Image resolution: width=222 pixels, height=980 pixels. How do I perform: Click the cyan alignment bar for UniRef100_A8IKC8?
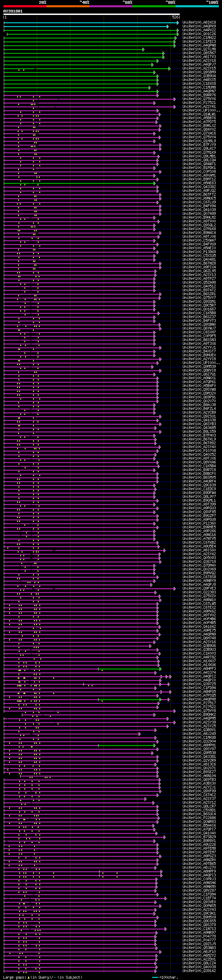pyautogui.click(x=91, y=23)
